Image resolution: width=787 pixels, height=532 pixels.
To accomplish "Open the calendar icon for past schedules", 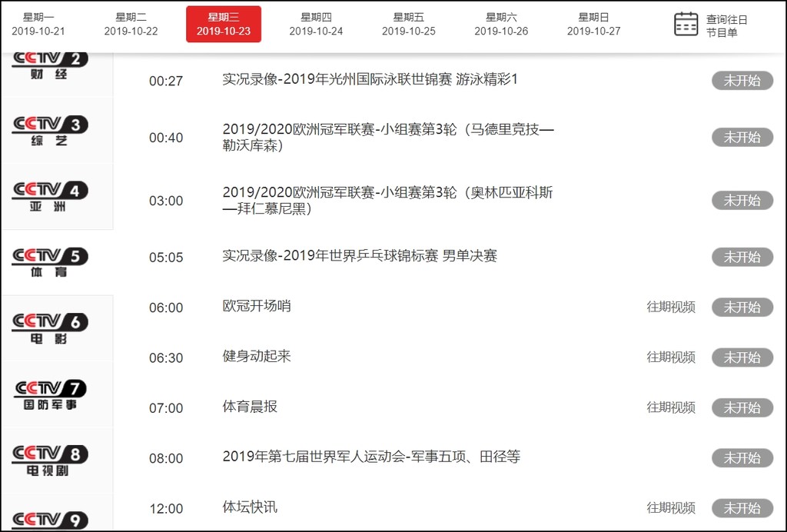I will click(x=686, y=25).
